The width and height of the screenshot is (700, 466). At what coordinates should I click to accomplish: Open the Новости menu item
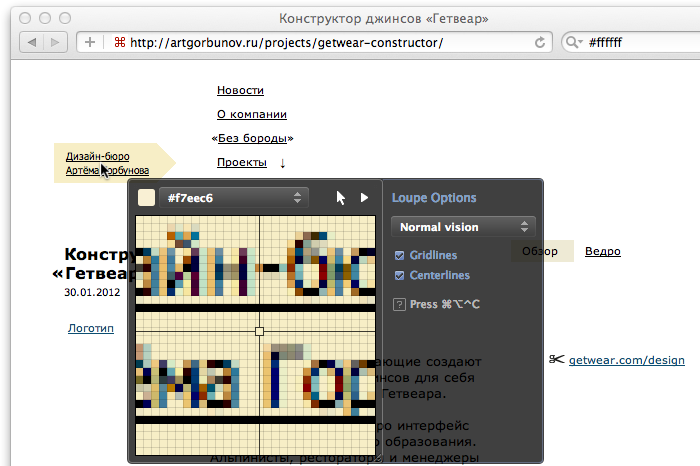click(240, 90)
